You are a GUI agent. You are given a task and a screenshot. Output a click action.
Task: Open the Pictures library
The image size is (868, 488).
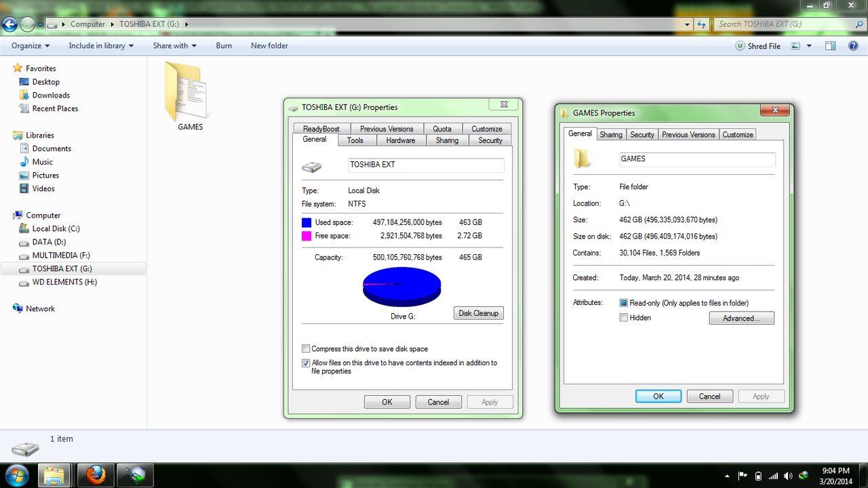click(x=45, y=176)
